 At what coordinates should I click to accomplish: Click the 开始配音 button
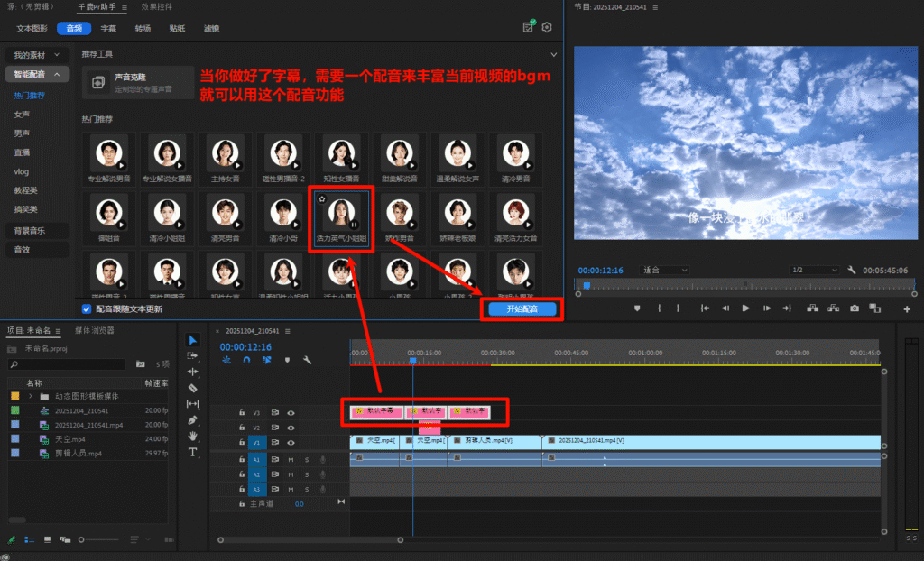522,309
